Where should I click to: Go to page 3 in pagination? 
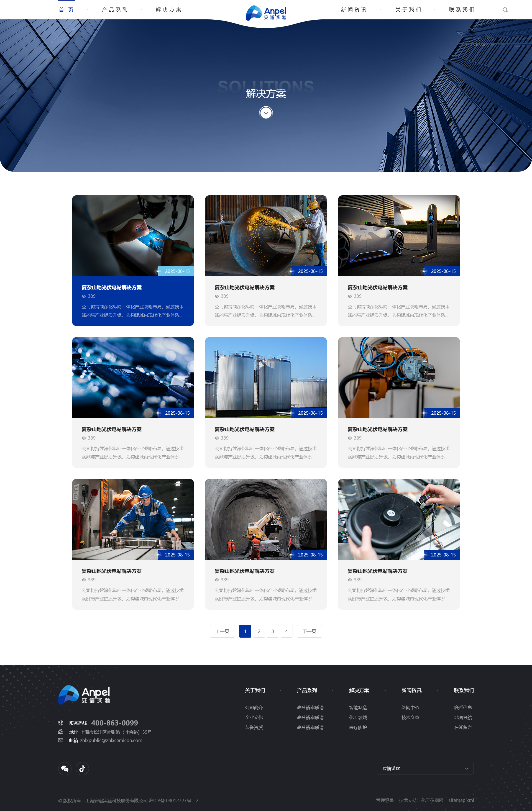pyautogui.click(x=273, y=631)
